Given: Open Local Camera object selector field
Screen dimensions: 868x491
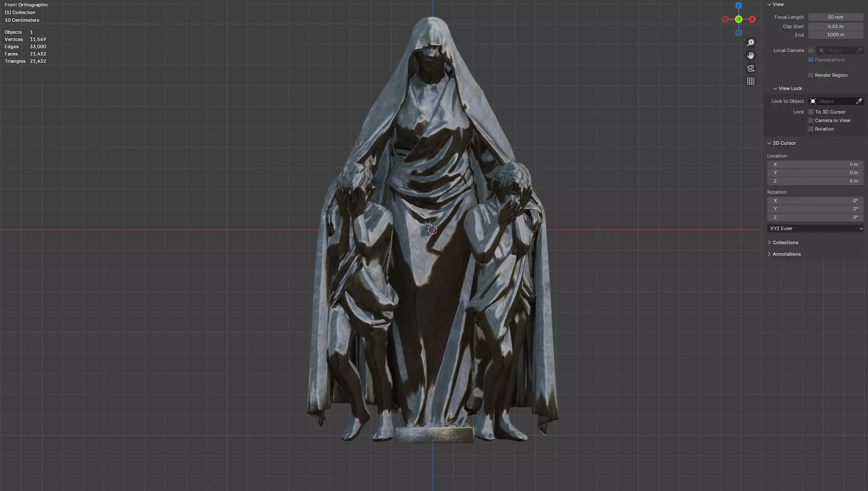Looking at the screenshot, I should [836, 50].
